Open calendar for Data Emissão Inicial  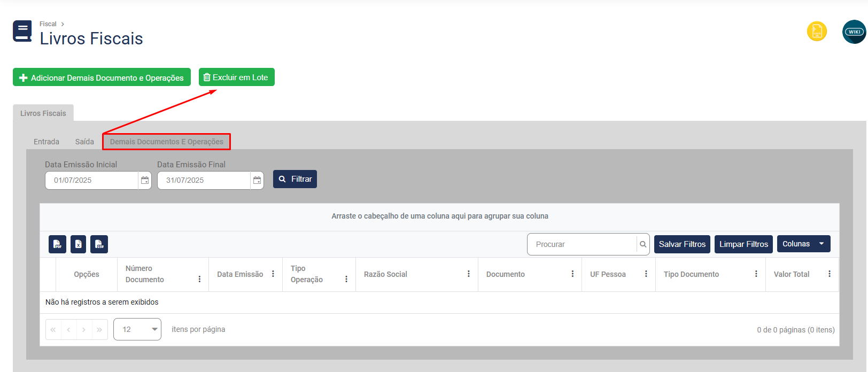tap(145, 180)
